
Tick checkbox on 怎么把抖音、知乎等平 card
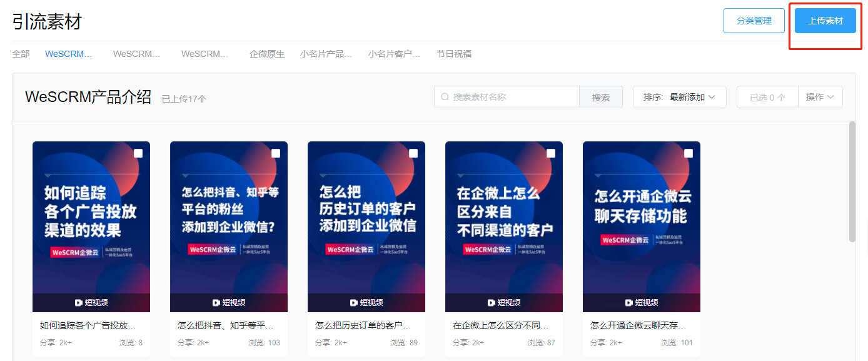276,153
